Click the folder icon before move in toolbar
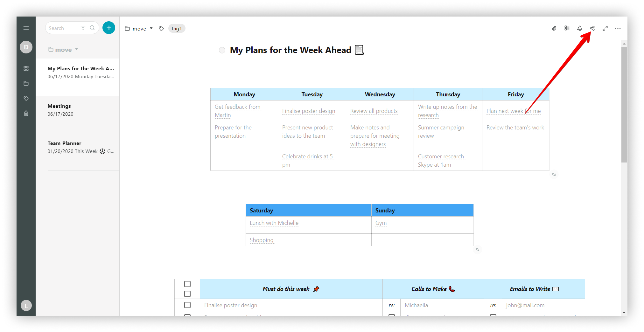The width and height of the screenshot is (644, 332). coord(127,29)
